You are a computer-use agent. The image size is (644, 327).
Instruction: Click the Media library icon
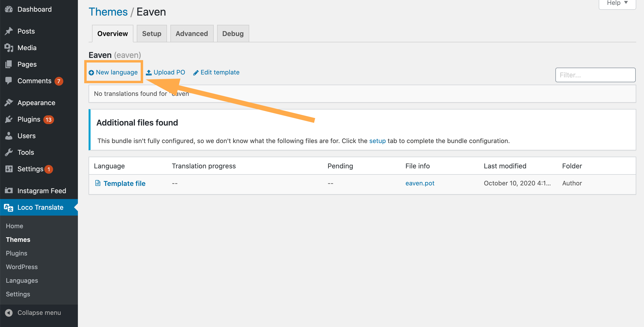(x=9, y=47)
